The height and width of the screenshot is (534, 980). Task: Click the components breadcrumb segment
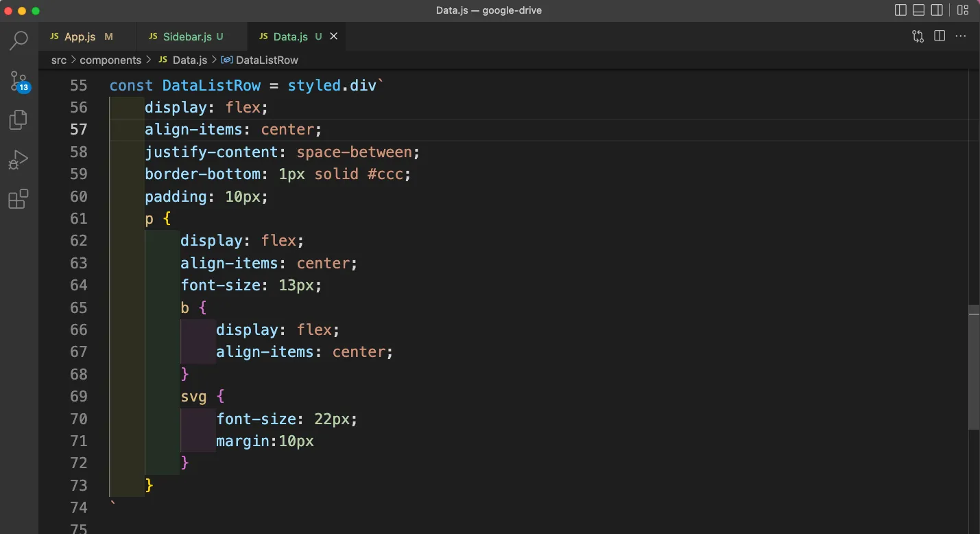click(110, 60)
